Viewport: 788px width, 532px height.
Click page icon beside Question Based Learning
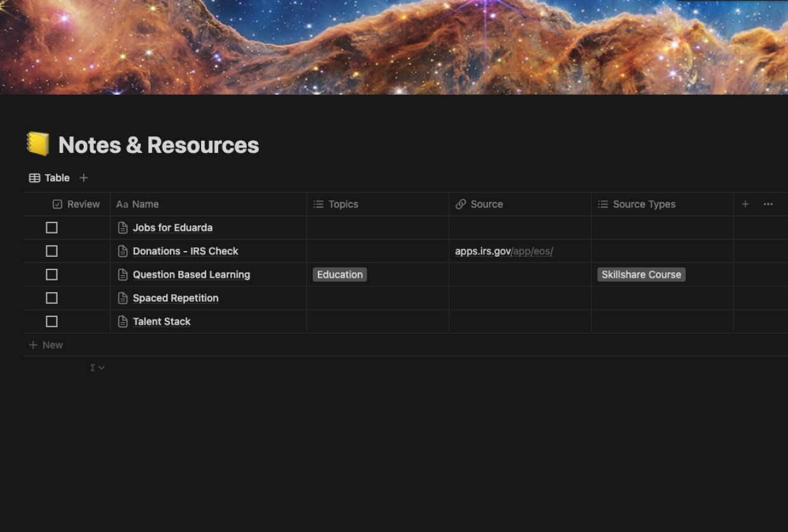[123, 275]
